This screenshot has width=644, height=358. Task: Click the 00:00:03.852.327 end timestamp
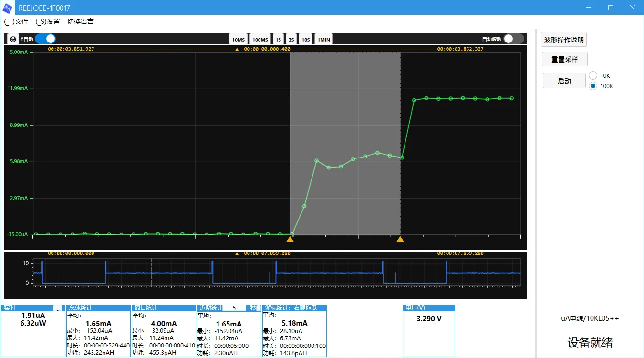(460, 49)
